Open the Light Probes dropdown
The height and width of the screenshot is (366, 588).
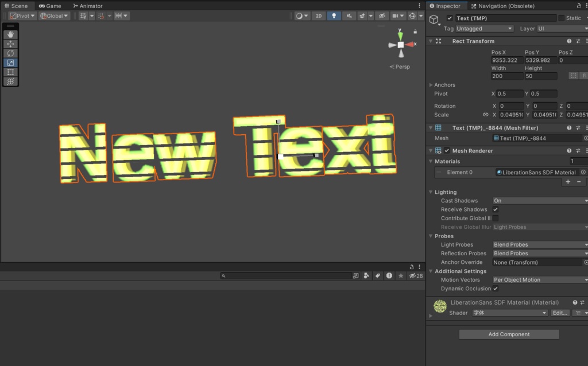(540, 244)
